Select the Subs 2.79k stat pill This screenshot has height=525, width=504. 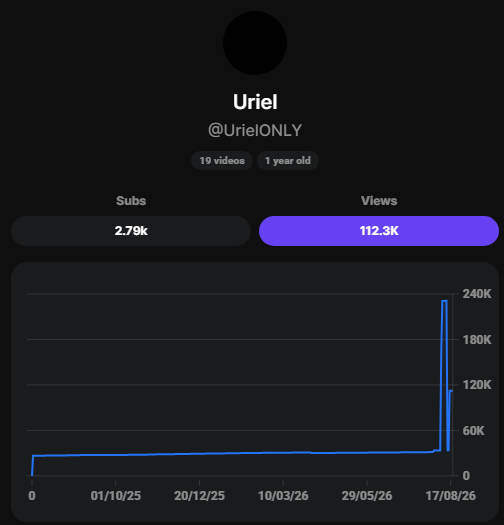pos(131,231)
